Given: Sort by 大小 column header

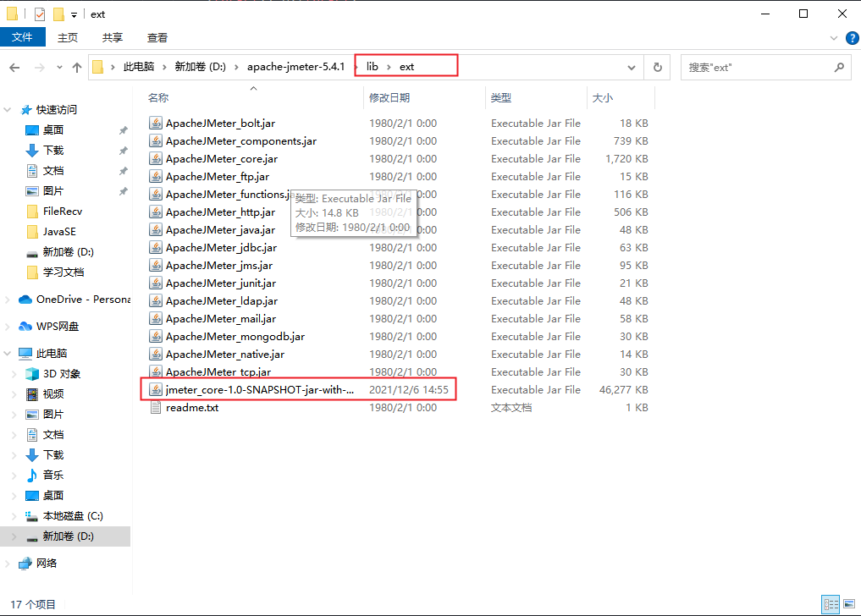Looking at the screenshot, I should pyautogui.click(x=603, y=97).
